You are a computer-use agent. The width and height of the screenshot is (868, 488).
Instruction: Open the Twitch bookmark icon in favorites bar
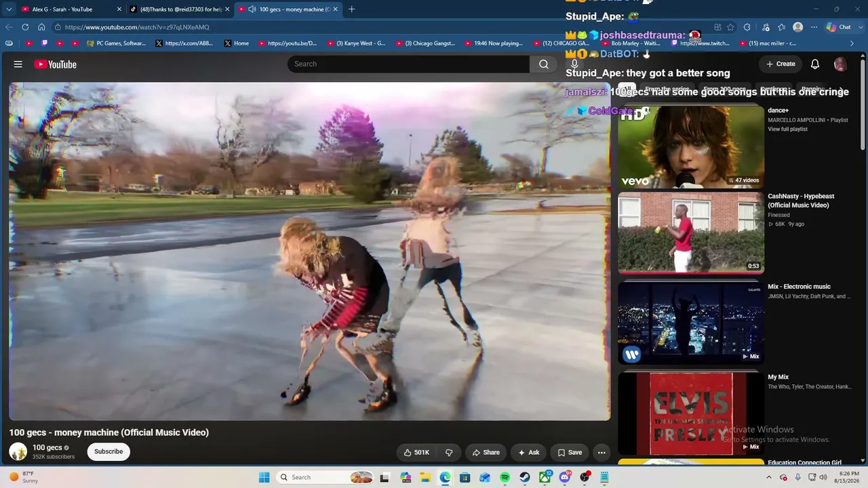click(x=45, y=43)
